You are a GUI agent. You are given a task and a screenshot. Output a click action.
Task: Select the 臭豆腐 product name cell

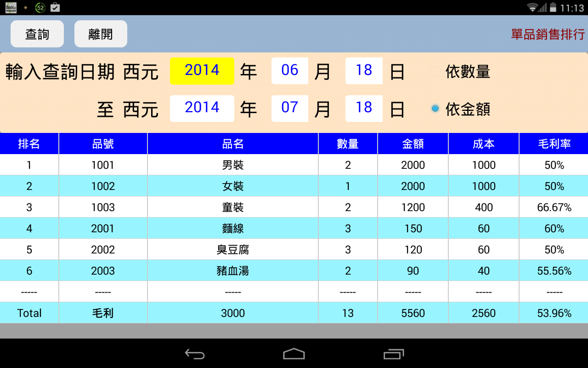(233, 249)
